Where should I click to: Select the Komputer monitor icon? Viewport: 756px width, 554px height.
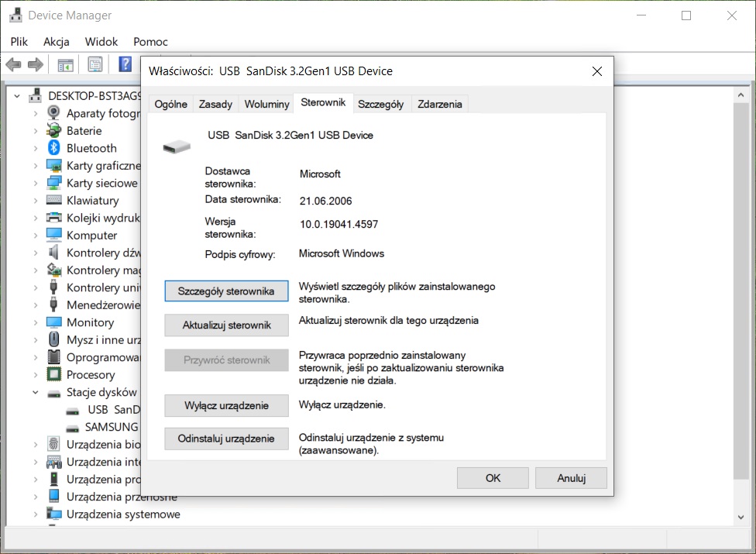[x=53, y=235]
